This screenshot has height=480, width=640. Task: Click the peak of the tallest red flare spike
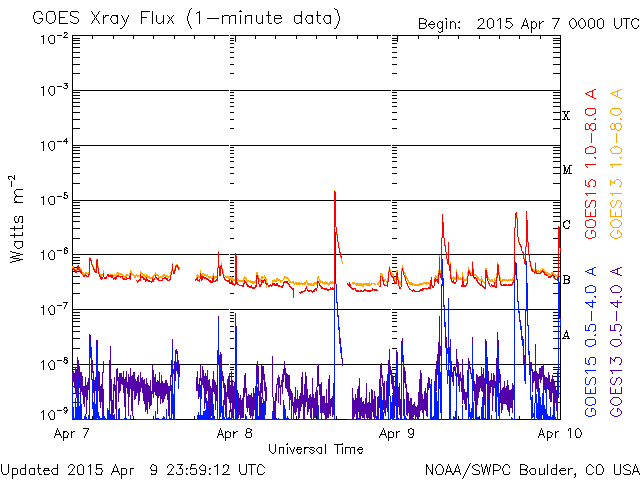[335, 191]
